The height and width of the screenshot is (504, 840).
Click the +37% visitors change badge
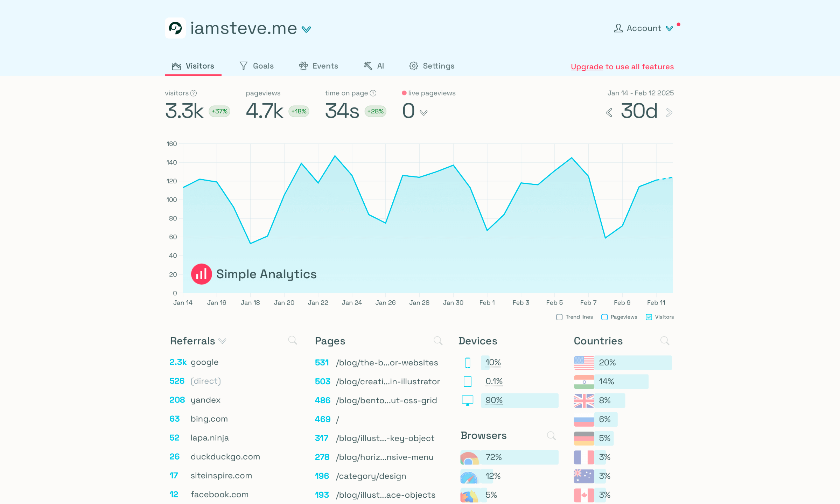(x=219, y=111)
